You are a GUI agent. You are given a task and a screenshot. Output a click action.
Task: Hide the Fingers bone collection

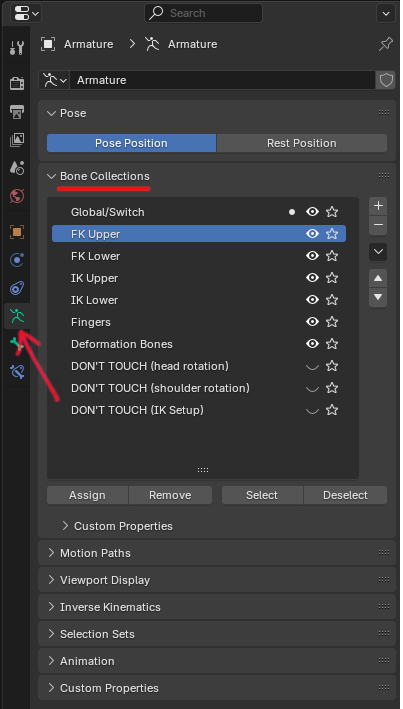pos(312,322)
